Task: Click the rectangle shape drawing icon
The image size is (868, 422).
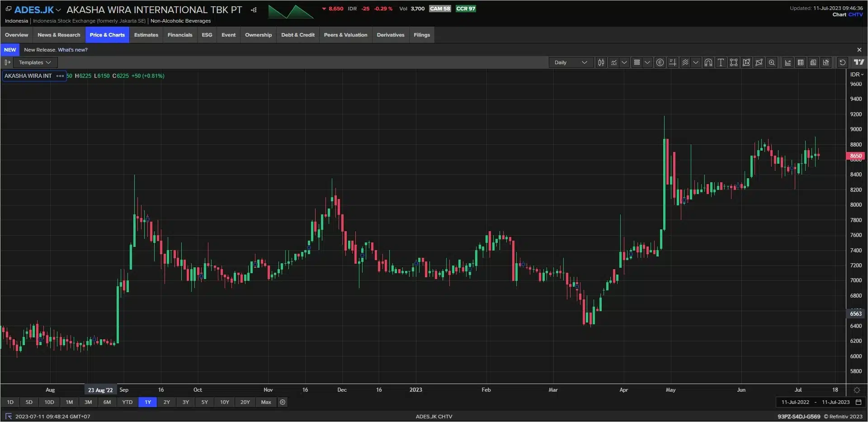Action: [x=734, y=62]
